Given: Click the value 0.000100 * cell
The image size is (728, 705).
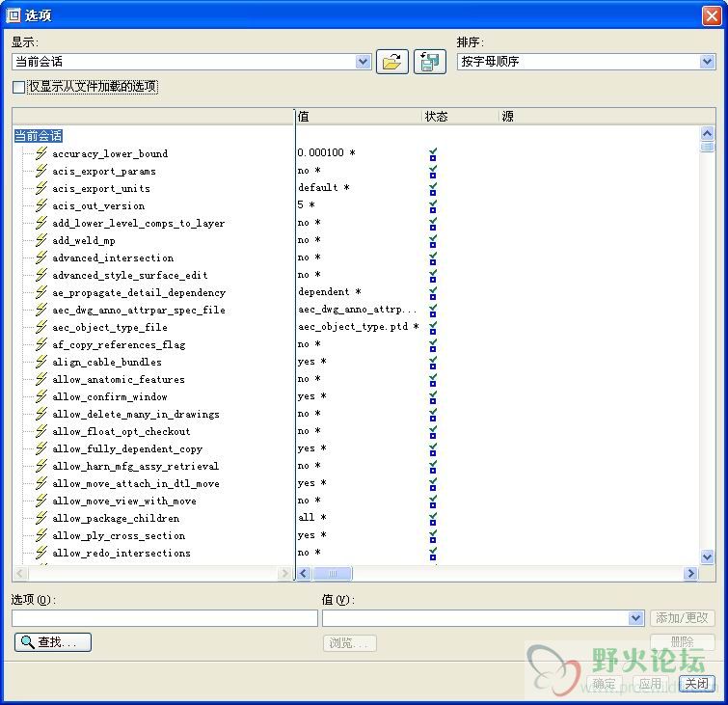Looking at the screenshot, I should 326,152.
